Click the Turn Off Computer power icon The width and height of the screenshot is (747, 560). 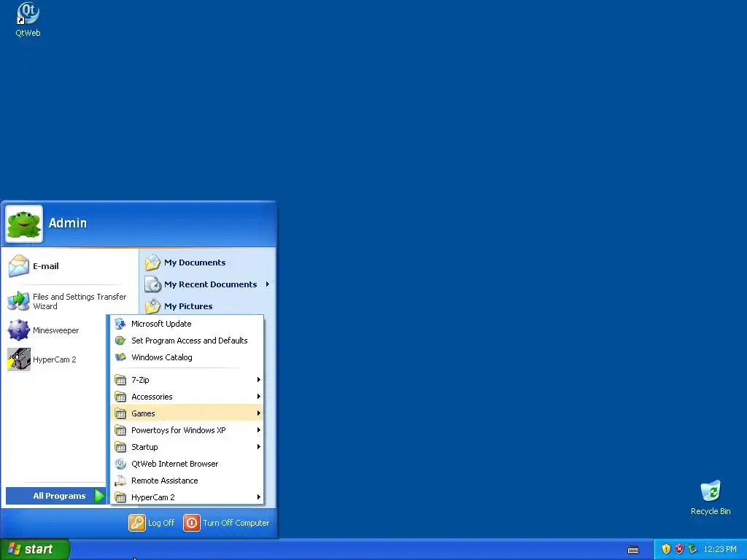click(192, 523)
